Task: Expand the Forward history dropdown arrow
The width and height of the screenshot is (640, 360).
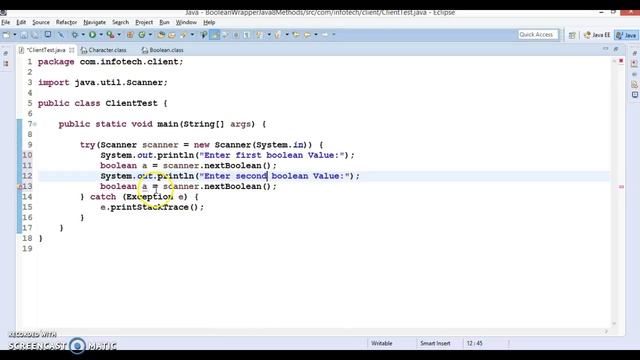Action: coord(334,35)
